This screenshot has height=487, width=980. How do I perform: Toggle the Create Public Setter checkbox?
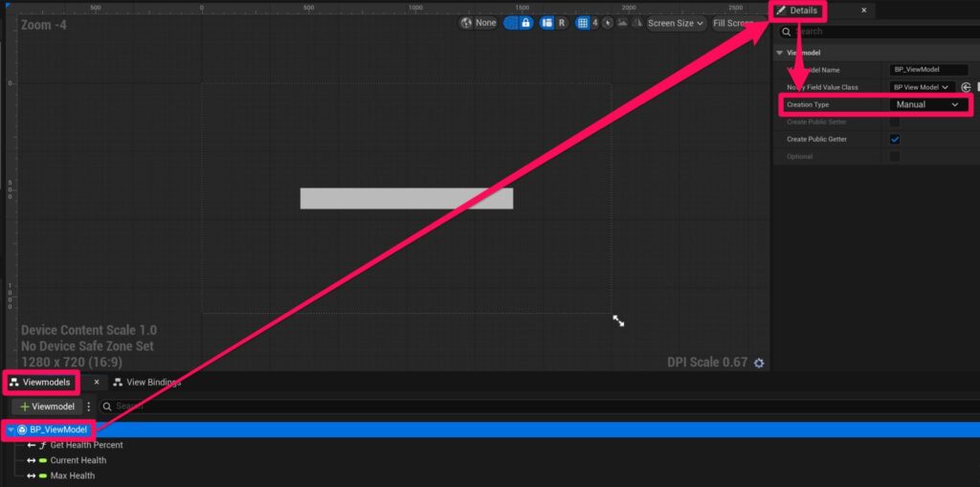895,122
